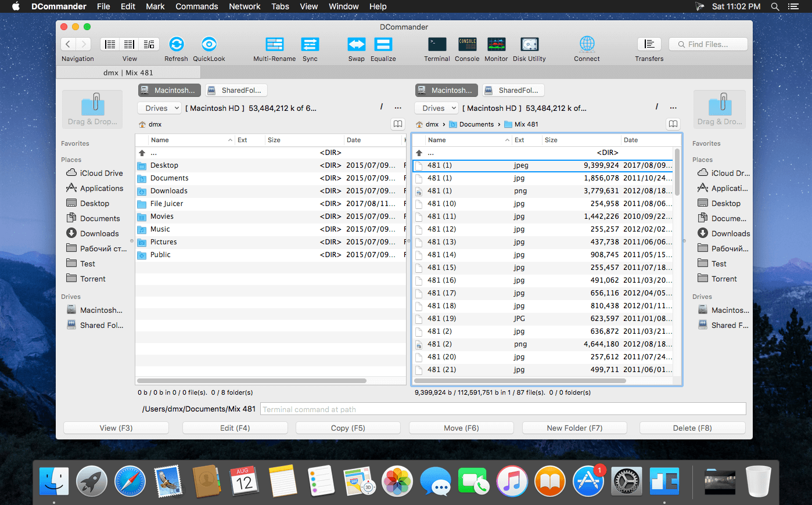Screen dimensions: 812x505
Task: Expand the right Drives dropdown
Action: coord(437,108)
